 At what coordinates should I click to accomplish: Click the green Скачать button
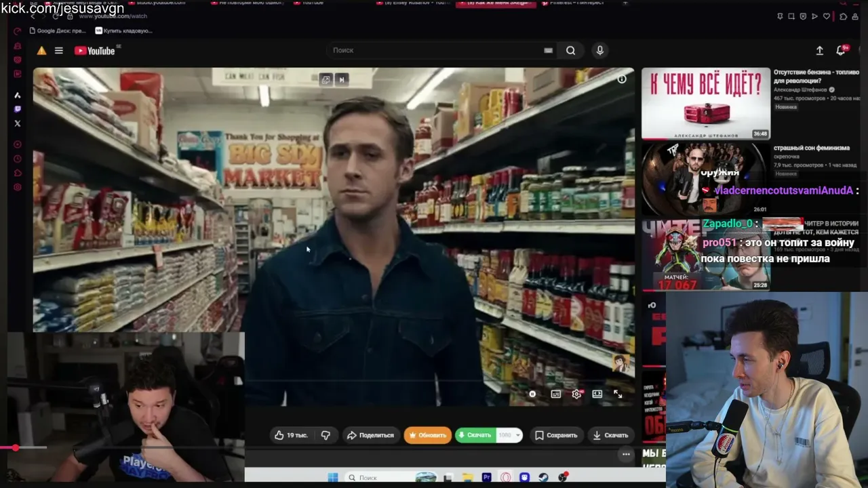[x=475, y=435]
